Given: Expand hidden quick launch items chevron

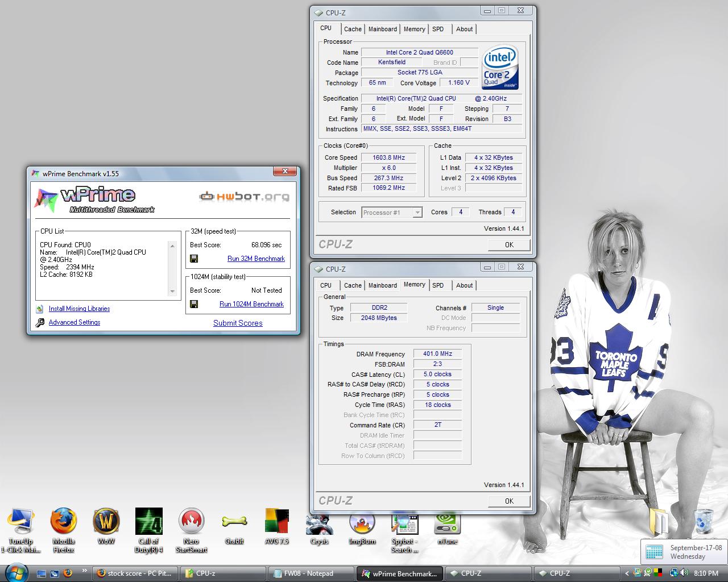Looking at the screenshot, I should tap(85, 571).
